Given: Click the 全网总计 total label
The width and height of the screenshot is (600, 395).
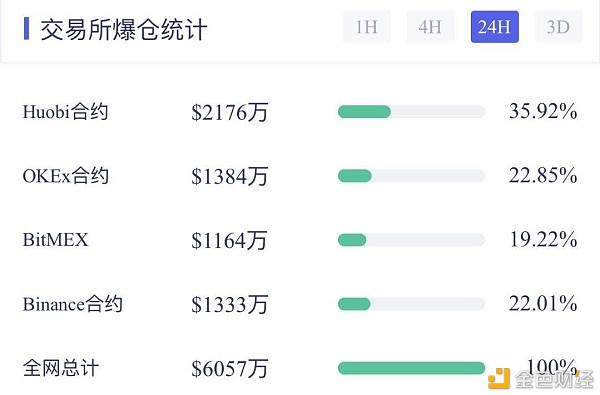Looking at the screenshot, I should click(x=61, y=368).
